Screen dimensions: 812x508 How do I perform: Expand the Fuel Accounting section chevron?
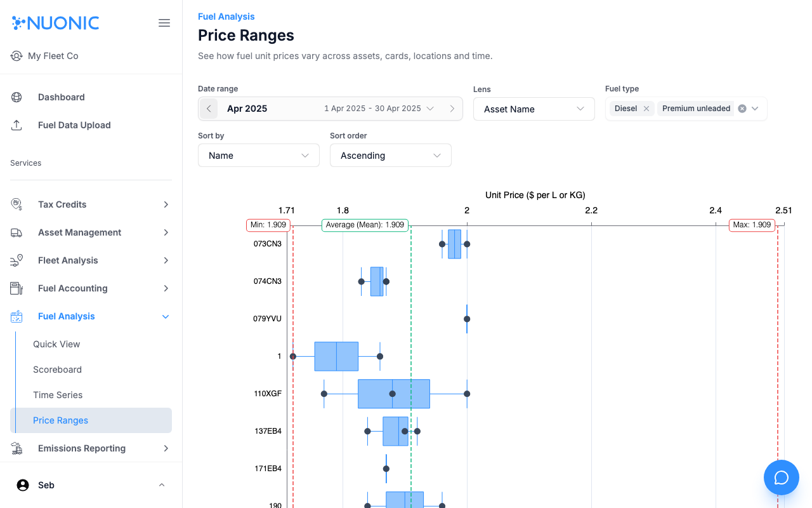[x=166, y=288]
